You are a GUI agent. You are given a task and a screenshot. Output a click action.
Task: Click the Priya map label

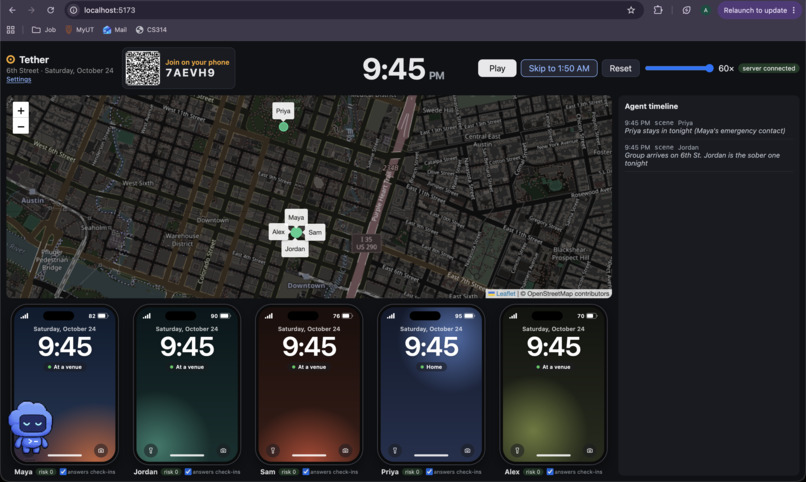click(283, 110)
